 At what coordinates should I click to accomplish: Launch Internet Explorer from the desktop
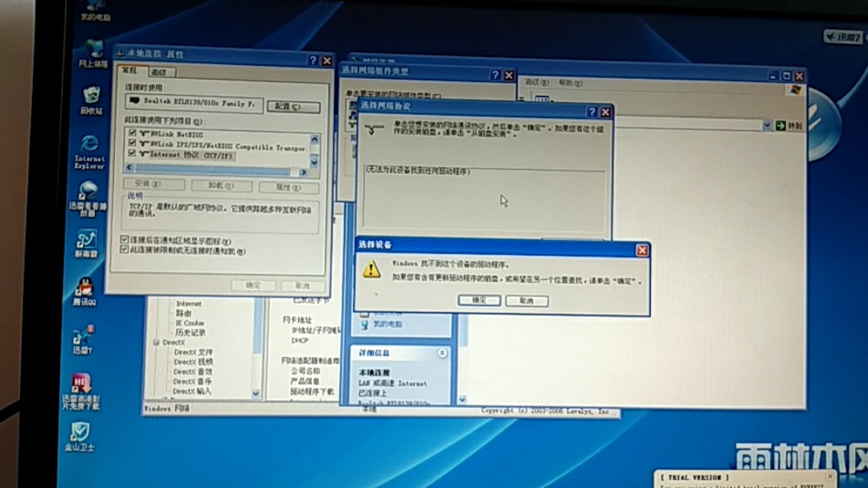click(90, 151)
